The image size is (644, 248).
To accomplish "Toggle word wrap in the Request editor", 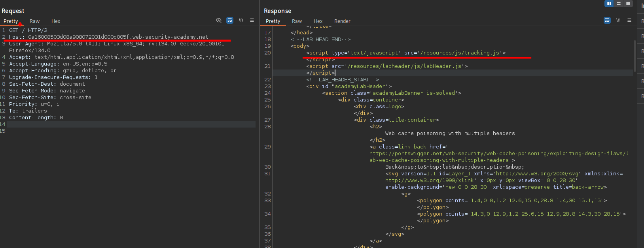I will tap(230, 20).
